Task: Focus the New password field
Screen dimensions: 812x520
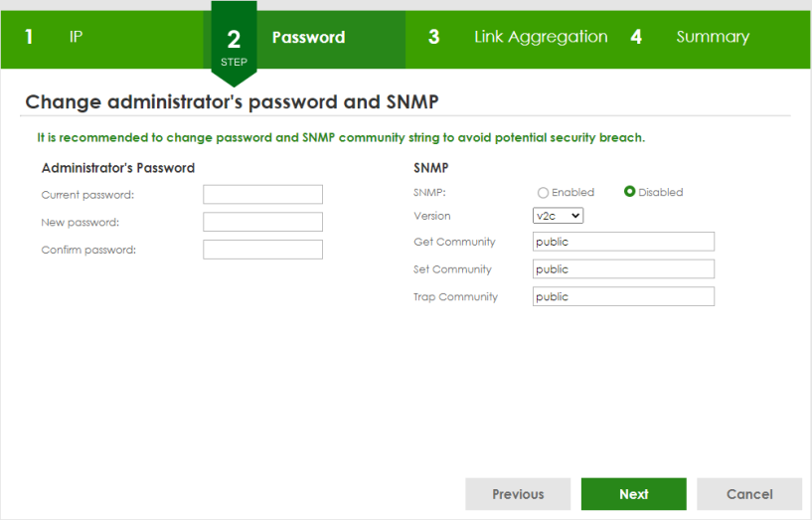Action: 262,222
